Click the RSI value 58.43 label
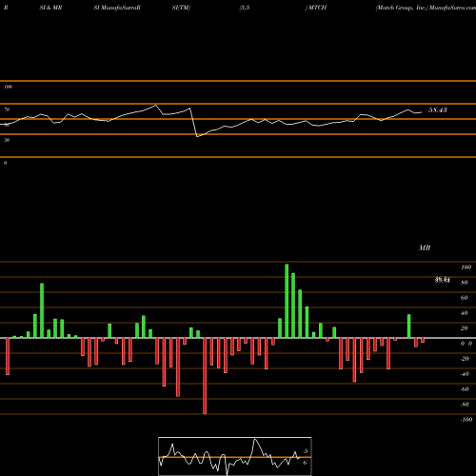The height and width of the screenshot is (476, 476). (x=438, y=110)
